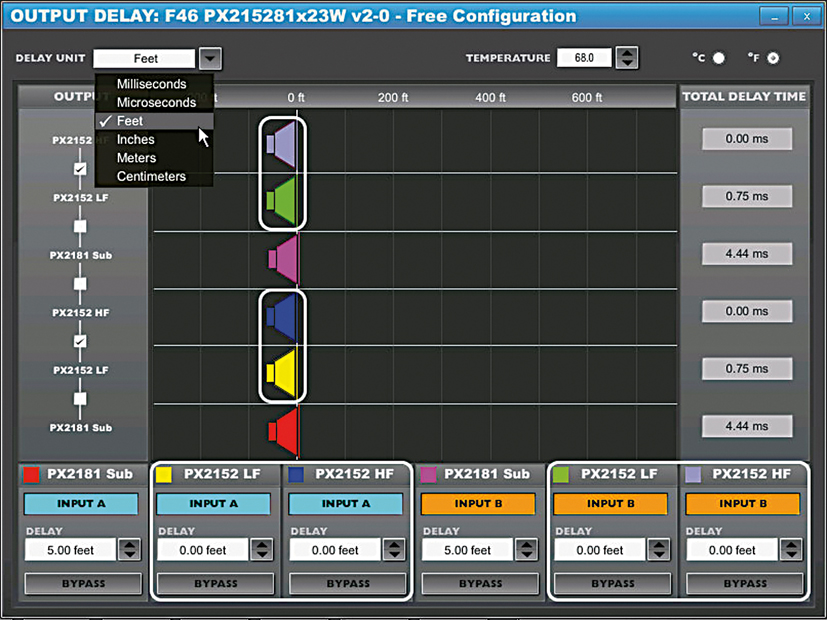This screenshot has height=620, width=827.
Task: Bypass the lavender PX2152 HF channel
Action: (745, 584)
